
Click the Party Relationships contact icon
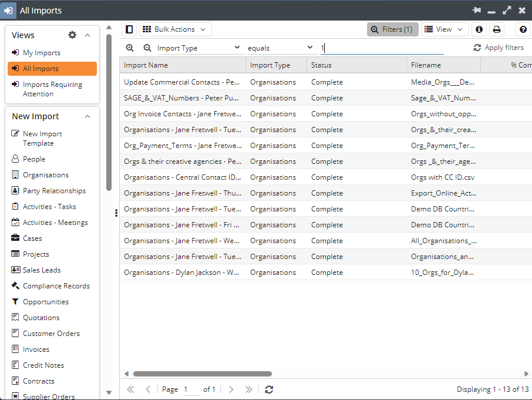pyautogui.click(x=15, y=190)
